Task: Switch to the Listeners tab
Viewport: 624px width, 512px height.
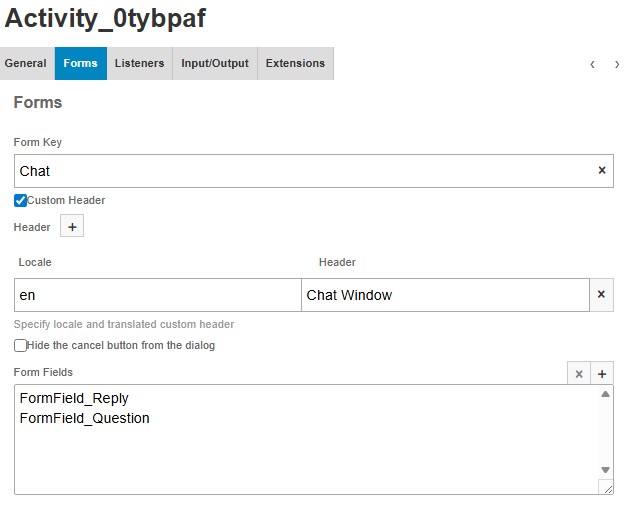Action: point(139,63)
